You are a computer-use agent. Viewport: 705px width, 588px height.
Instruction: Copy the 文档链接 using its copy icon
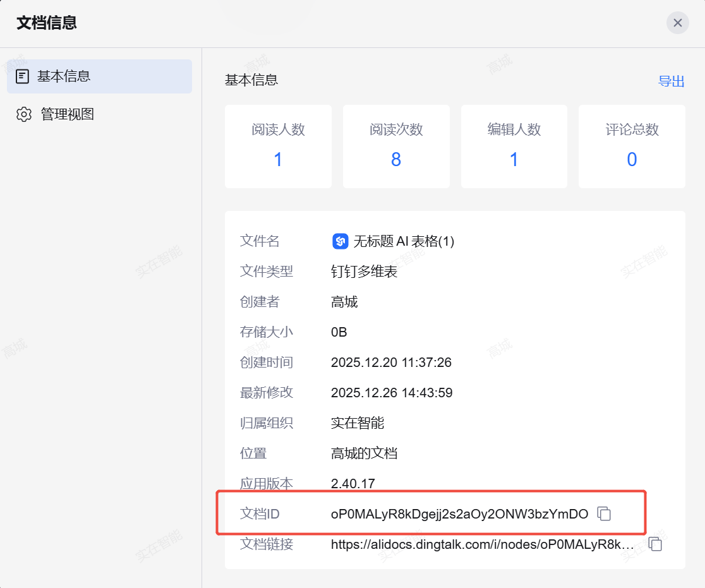coord(656,544)
